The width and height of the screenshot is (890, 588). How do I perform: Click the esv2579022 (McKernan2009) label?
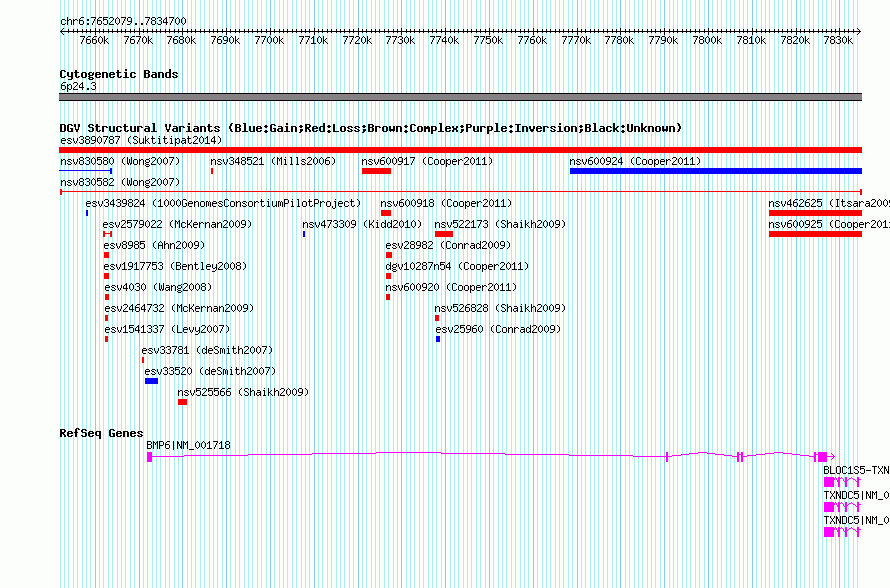pyautogui.click(x=177, y=224)
